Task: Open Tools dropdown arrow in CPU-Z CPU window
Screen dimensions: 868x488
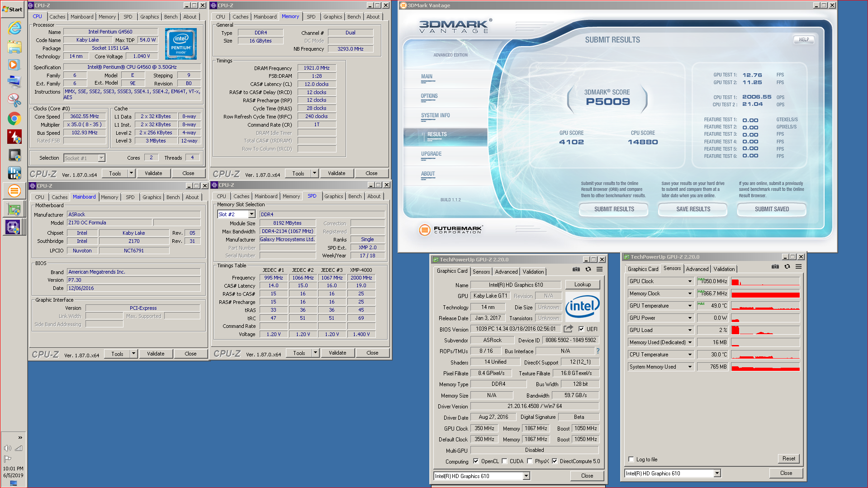Action: (x=131, y=173)
